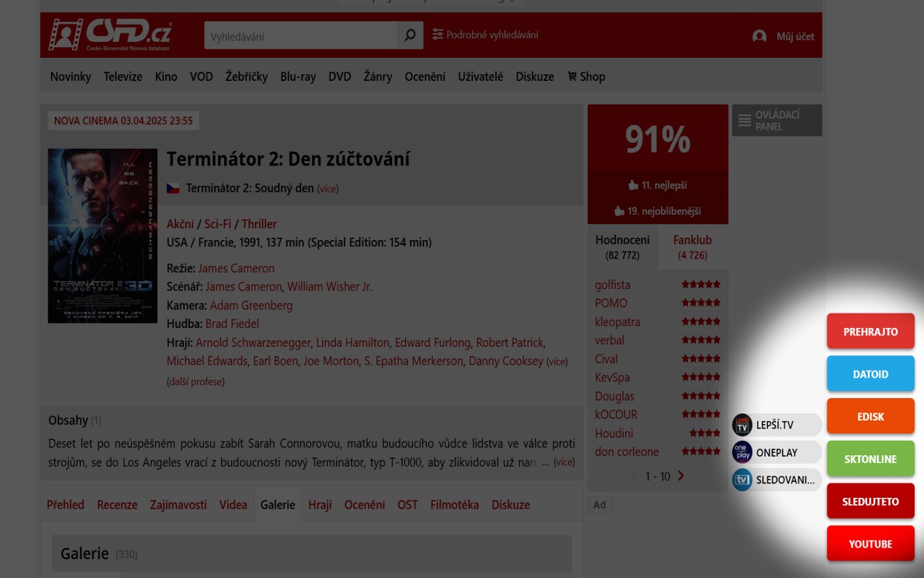Open the VOD menu

[201, 76]
